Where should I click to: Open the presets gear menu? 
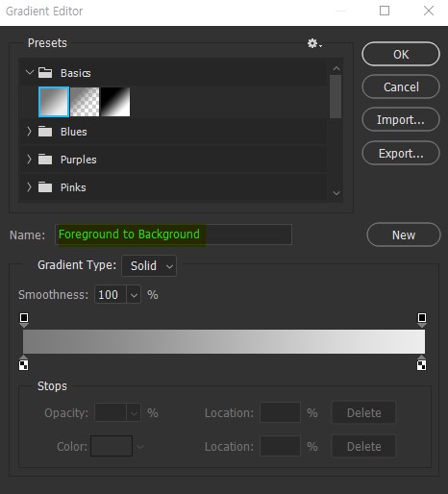point(314,43)
